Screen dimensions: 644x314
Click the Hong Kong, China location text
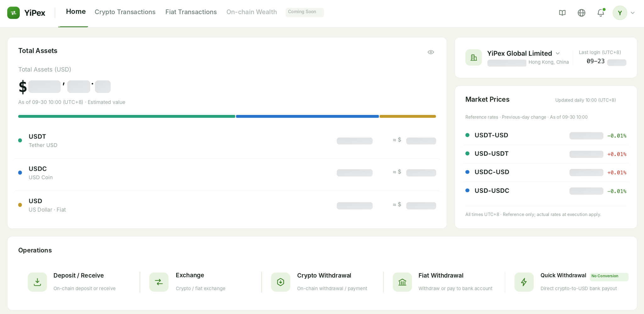click(x=549, y=62)
